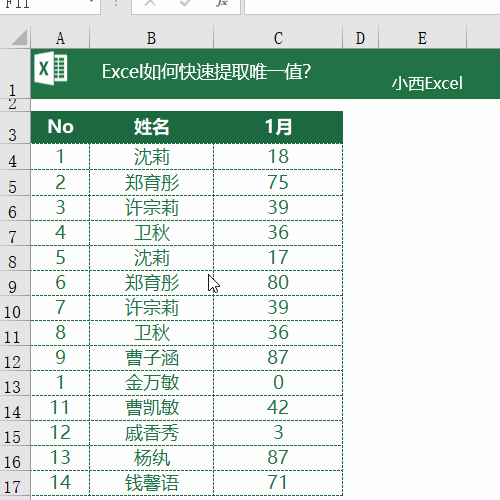Select row 4 header
This screenshot has width=500, height=500.
(x=15, y=157)
